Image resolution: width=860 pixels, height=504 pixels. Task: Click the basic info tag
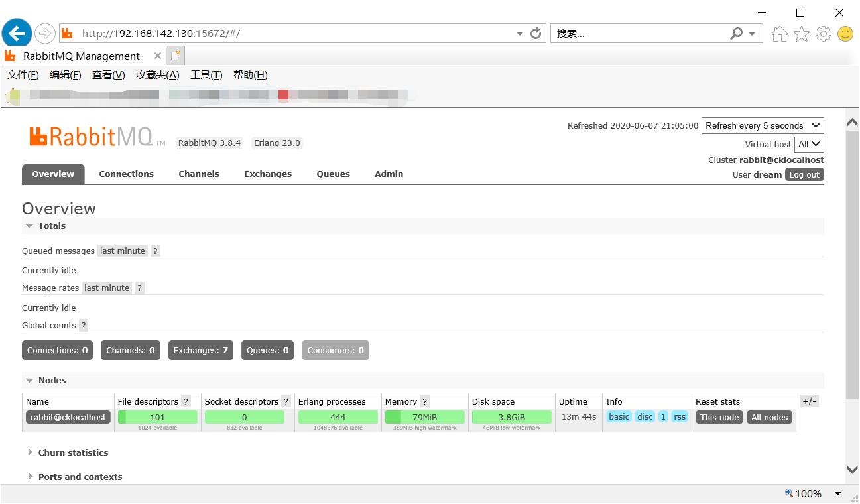click(619, 416)
